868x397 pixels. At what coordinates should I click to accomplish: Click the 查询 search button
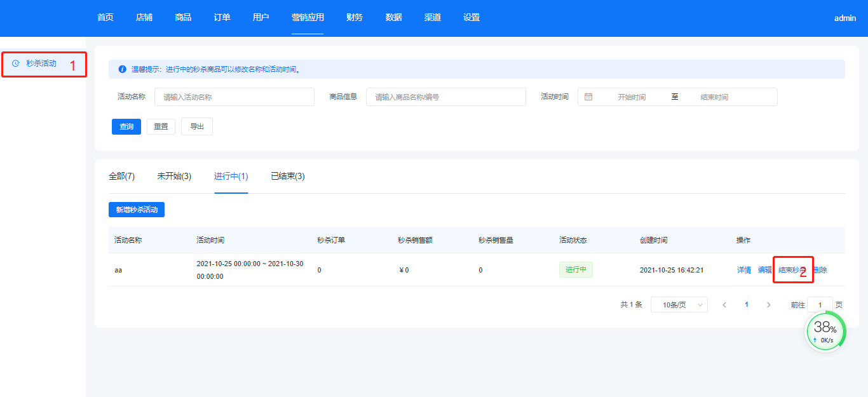point(126,126)
